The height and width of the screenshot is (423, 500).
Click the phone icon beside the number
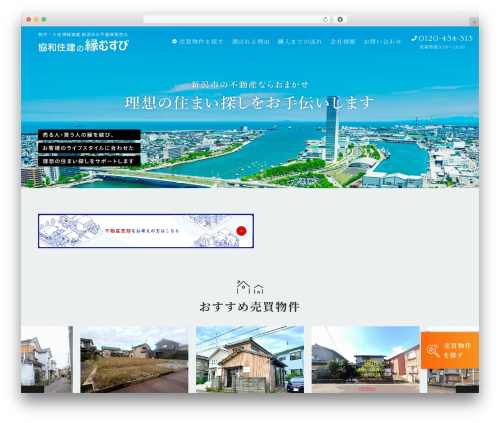[414, 38]
